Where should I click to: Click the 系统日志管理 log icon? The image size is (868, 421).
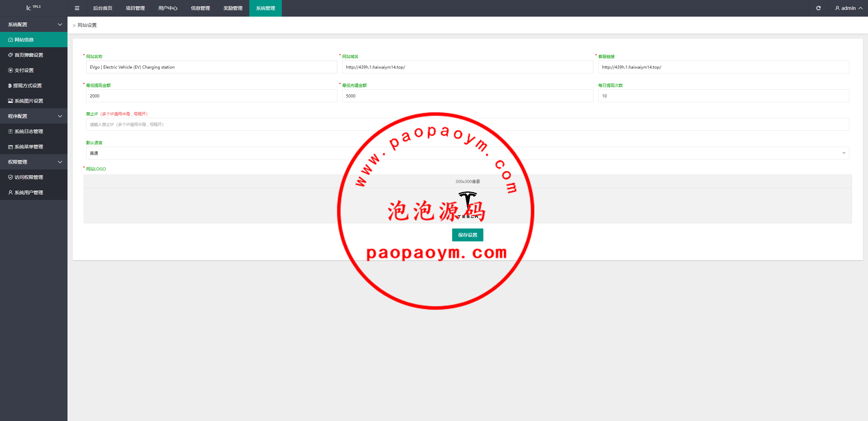[11, 131]
